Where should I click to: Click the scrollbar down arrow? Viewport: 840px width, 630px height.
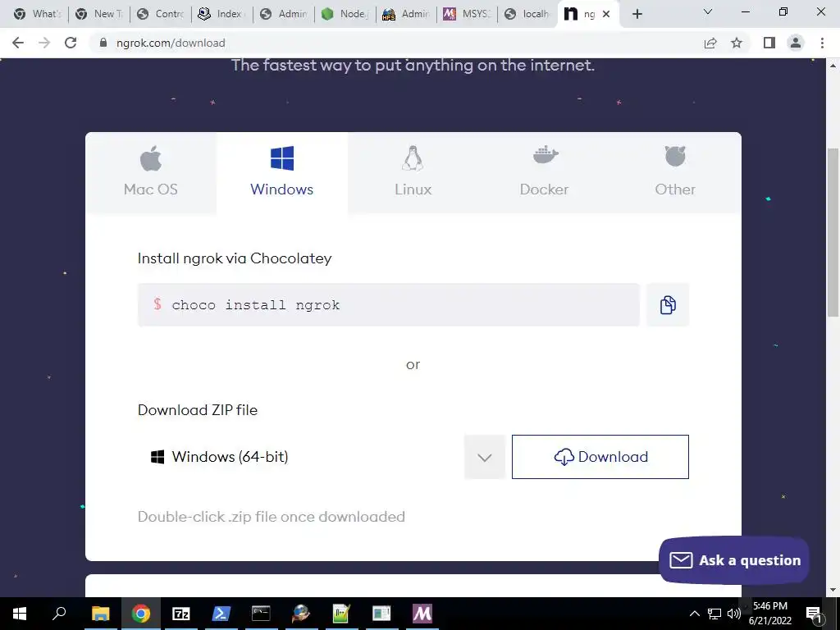833,591
